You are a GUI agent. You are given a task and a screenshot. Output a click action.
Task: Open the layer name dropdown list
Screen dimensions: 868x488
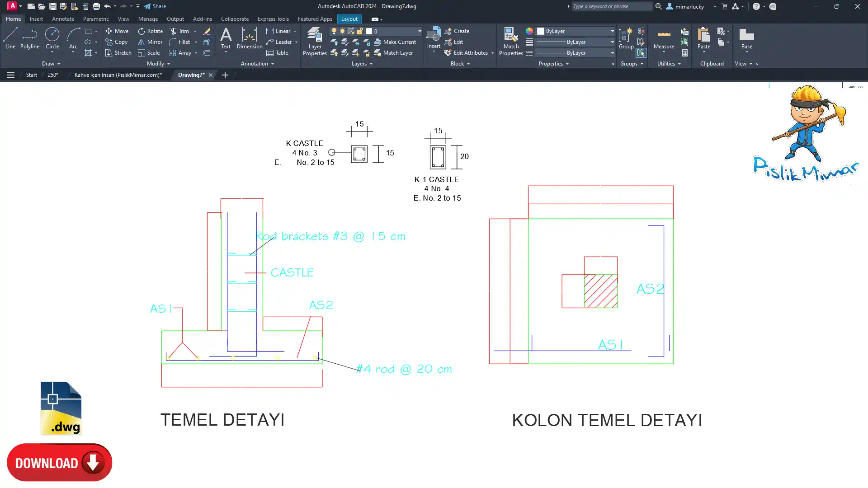(419, 31)
